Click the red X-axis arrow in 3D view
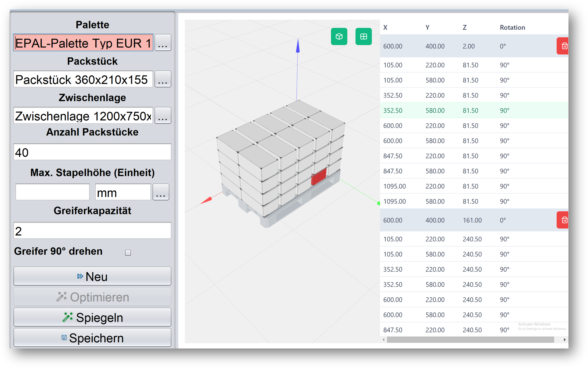The height and width of the screenshot is (368, 588). point(206,200)
